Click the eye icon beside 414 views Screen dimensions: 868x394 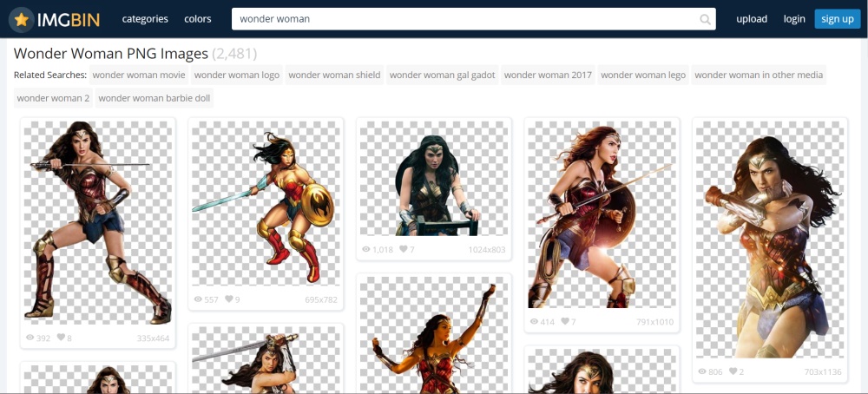click(534, 321)
